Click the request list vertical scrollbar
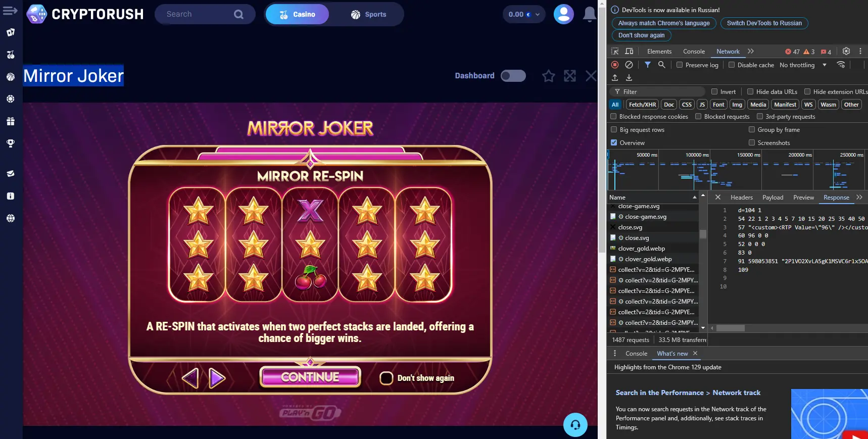Image resolution: width=868 pixels, height=439 pixels. [703, 234]
